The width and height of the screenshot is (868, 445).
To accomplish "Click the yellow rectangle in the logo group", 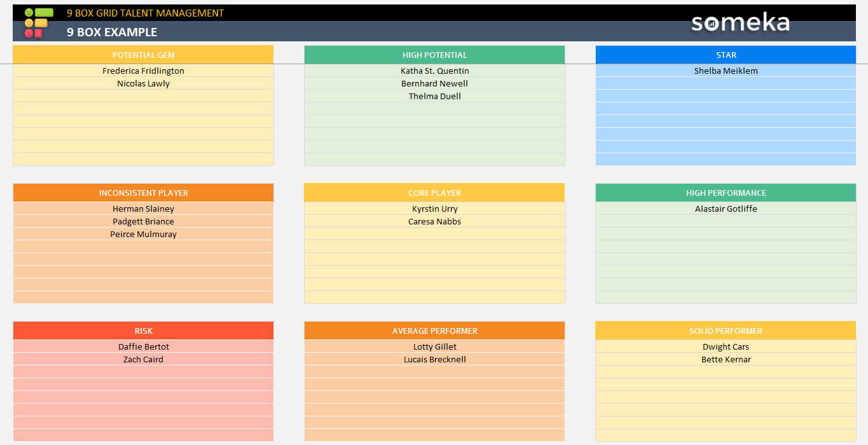I will click(x=41, y=23).
